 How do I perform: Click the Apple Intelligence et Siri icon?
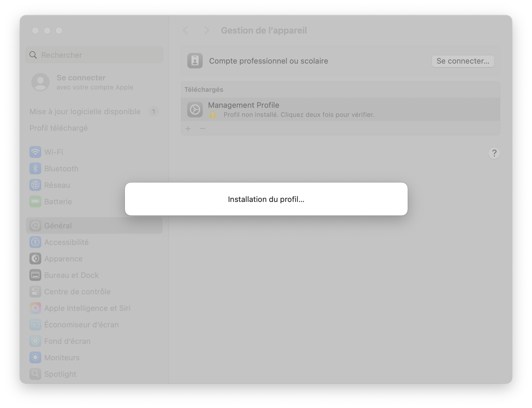coord(35,308)
